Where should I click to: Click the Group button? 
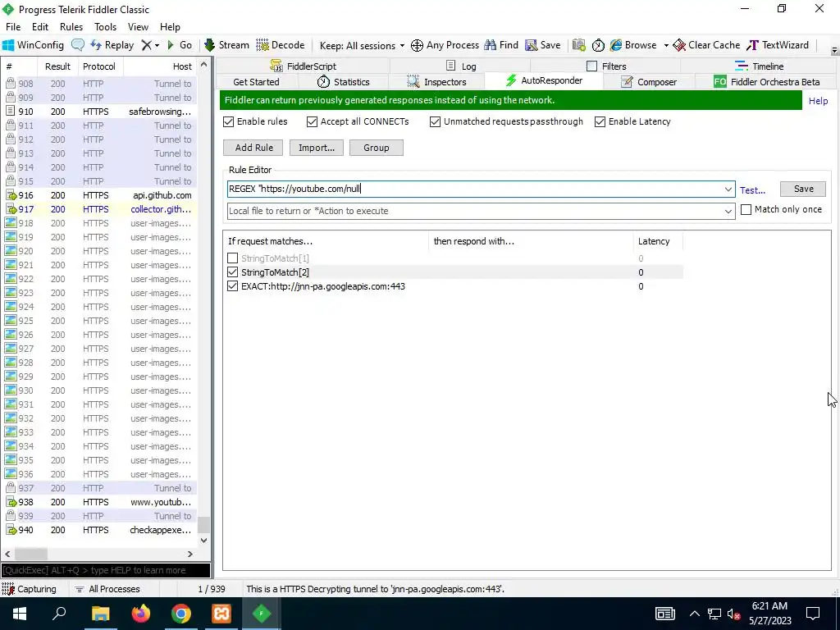point(376,148)
